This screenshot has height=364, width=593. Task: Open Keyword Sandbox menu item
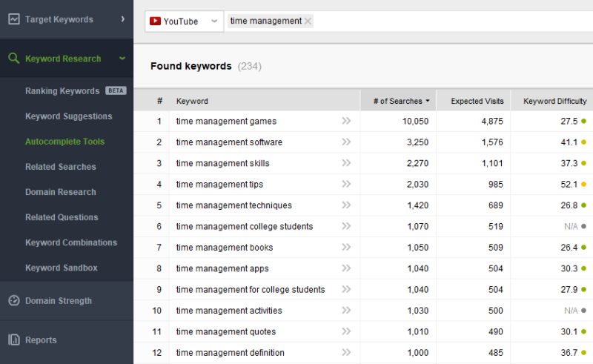point(62,268)
